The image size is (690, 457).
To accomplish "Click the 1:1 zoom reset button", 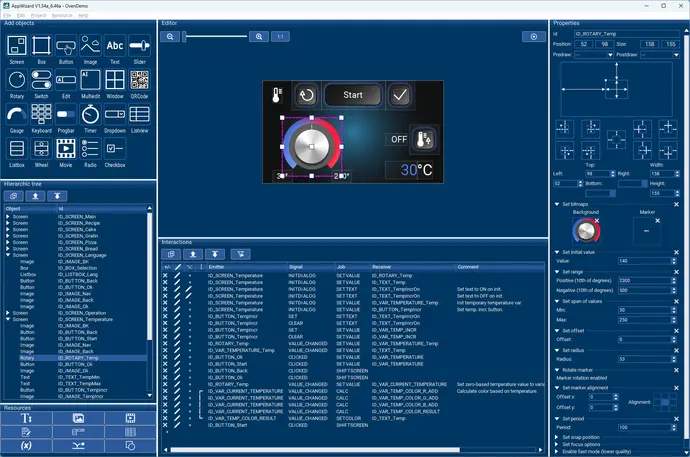I will point(279,36).
